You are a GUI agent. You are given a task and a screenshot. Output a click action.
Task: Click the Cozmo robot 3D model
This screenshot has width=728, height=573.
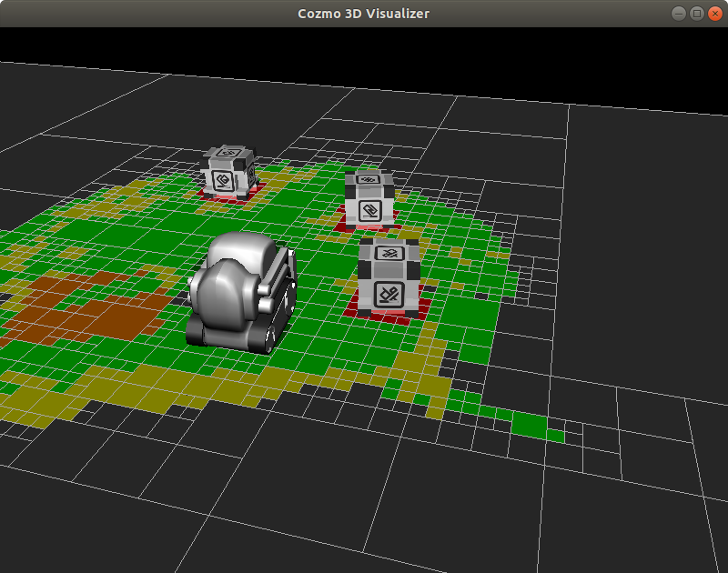(241, 292)
